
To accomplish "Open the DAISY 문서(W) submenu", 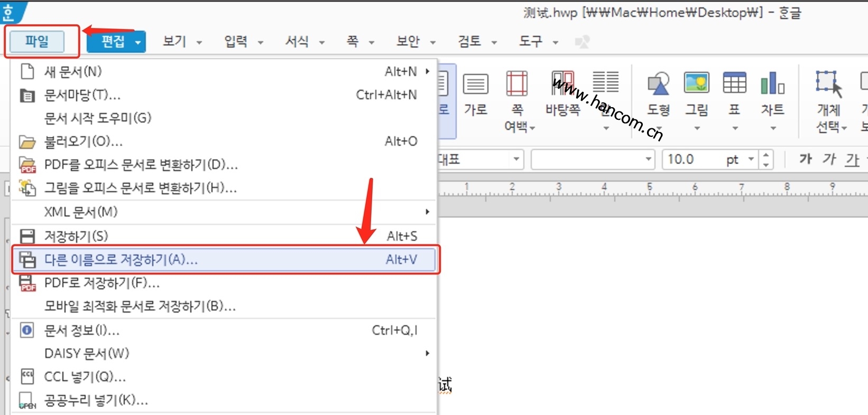I will [224, 353].
